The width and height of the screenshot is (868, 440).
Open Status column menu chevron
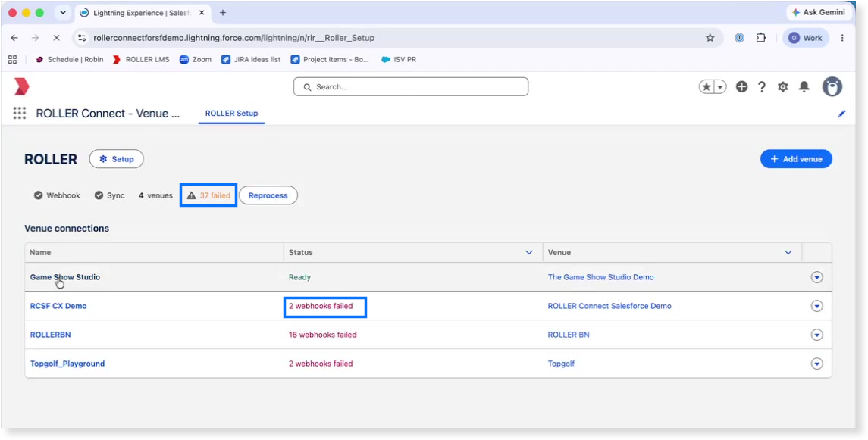click(528, 253)
